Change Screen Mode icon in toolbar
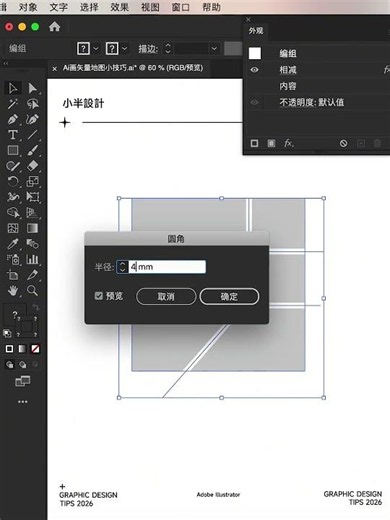 [x=23, y=381]
